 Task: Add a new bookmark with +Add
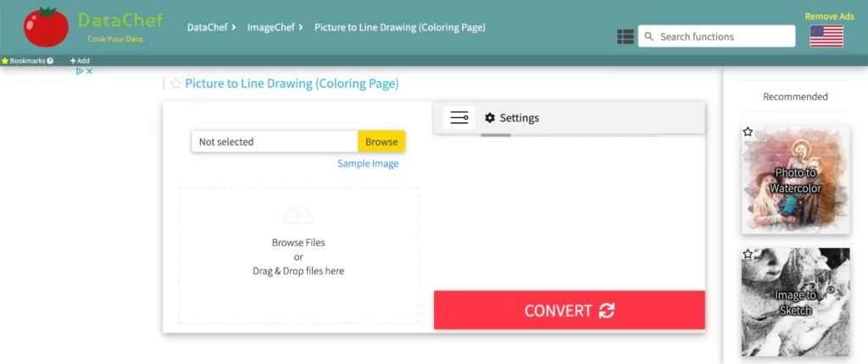click(80, 61)
